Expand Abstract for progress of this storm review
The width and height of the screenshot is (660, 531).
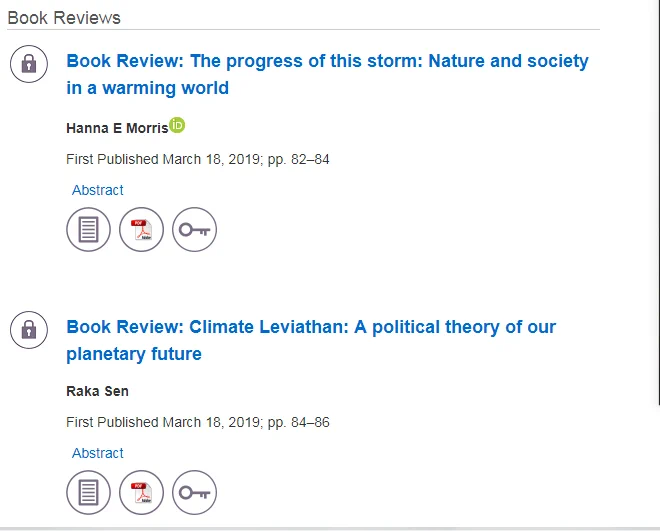pos(98,190)
